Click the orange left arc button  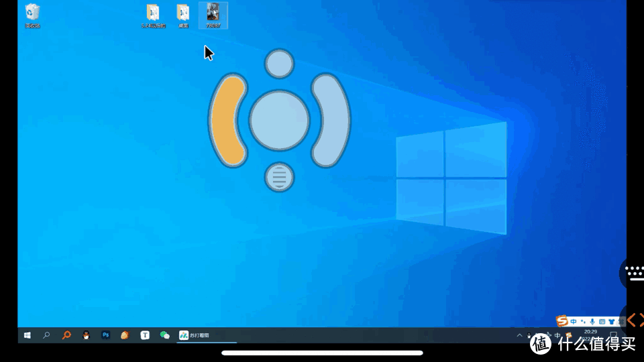point(226,121)
